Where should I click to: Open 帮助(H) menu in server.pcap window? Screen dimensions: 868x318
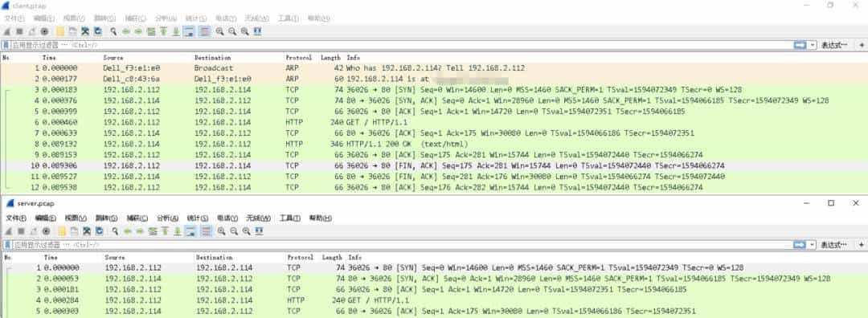tap(320, 218)
